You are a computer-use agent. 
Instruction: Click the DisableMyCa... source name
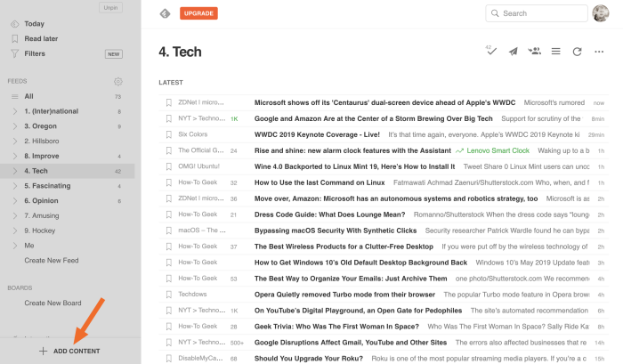pos(200,358)
